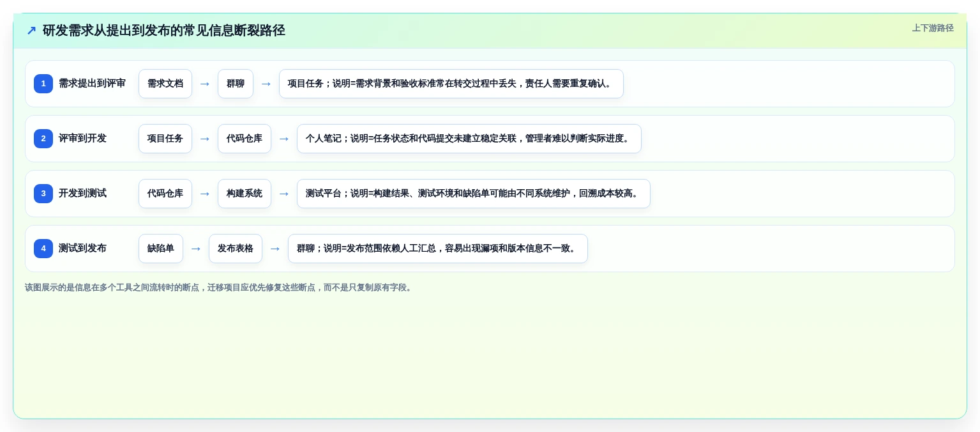The width and height of the screenshot is (980, 432).
Task: Click the 构建系统 chip
Action: 245,194
